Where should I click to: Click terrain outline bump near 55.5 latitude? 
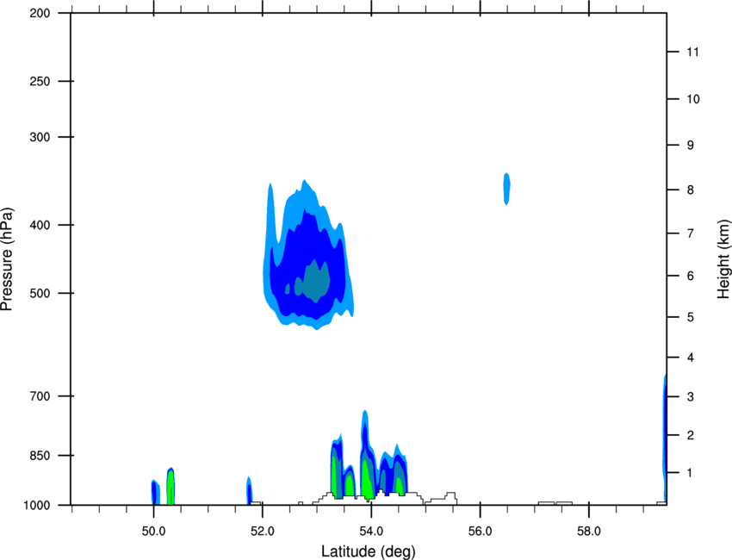[450, 498]
